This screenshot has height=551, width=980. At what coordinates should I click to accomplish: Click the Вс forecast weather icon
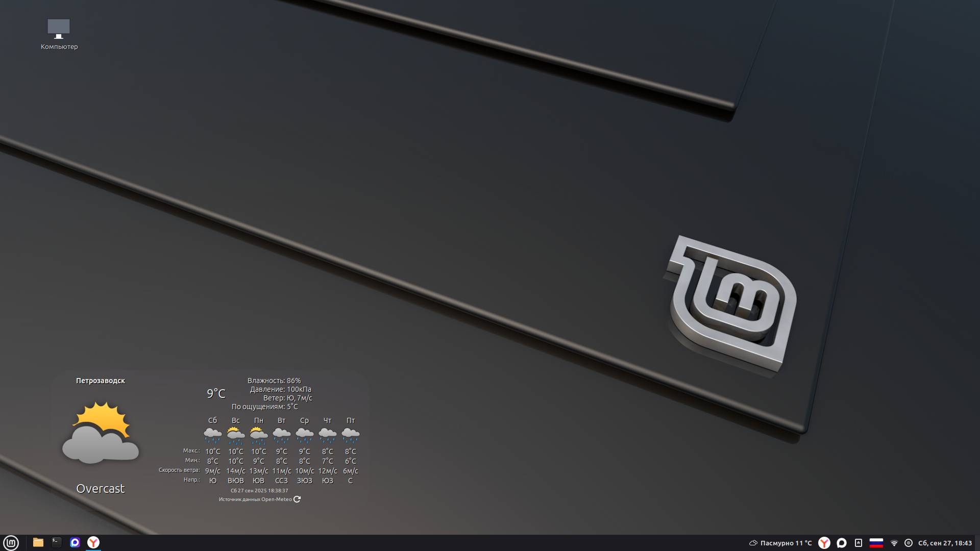tap(236, 435)
